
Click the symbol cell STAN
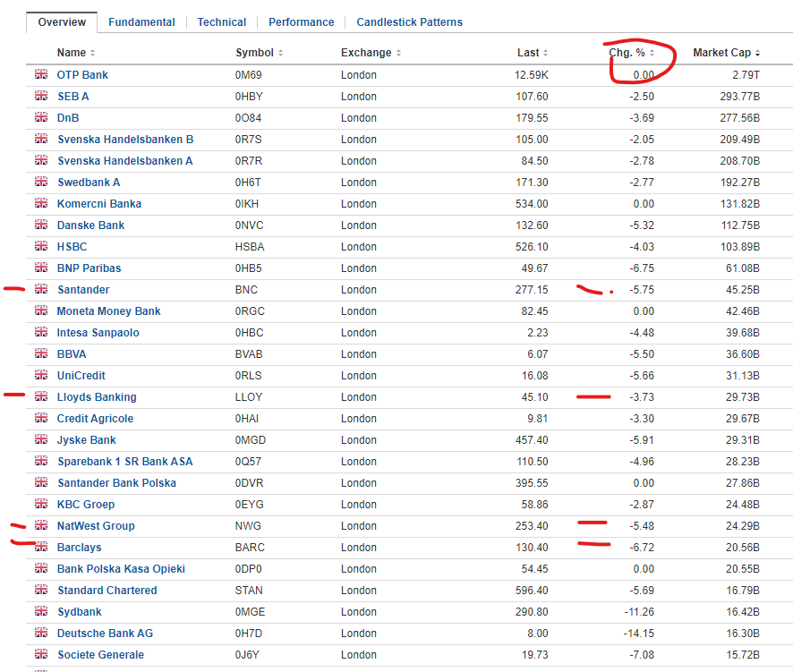point(249,591)
